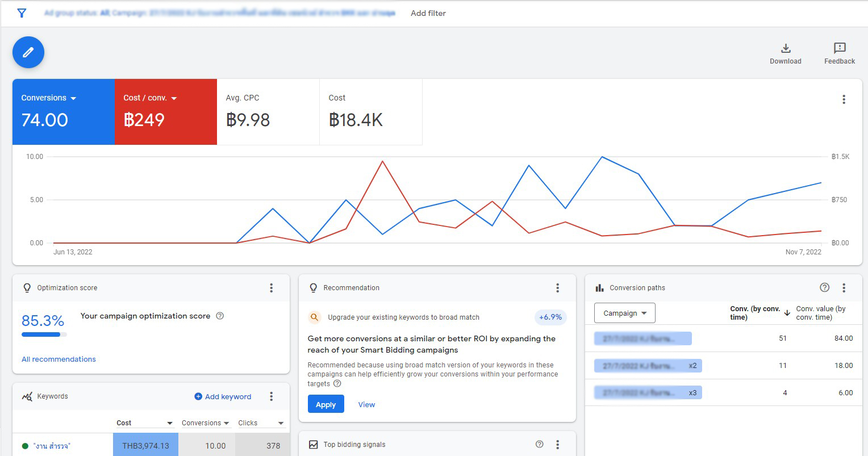Screen dimensions: 868x456
Task: Open the Cost column dropdown in Keywords
Action: [169, 423]
